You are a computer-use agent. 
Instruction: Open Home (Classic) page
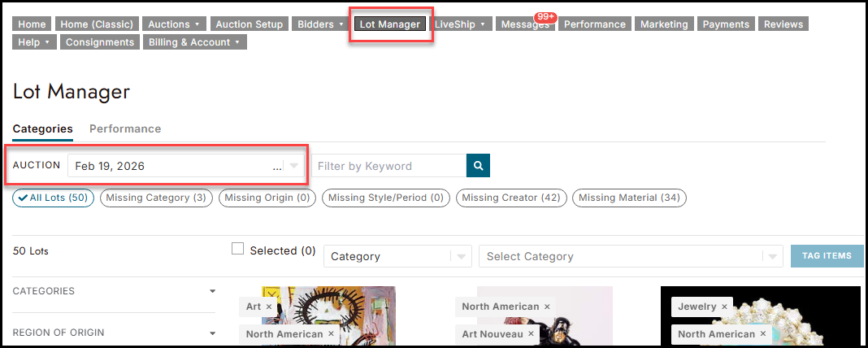click(x=97, y=24)
